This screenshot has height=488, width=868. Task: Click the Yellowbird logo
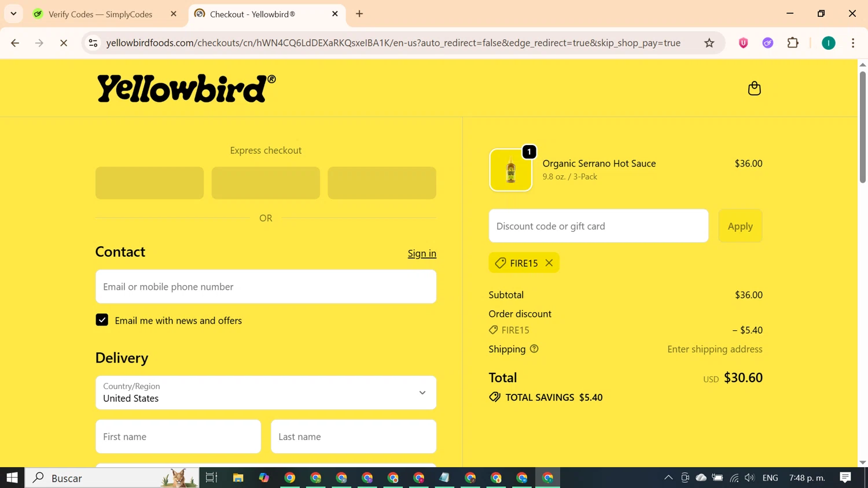click(186, 88)
